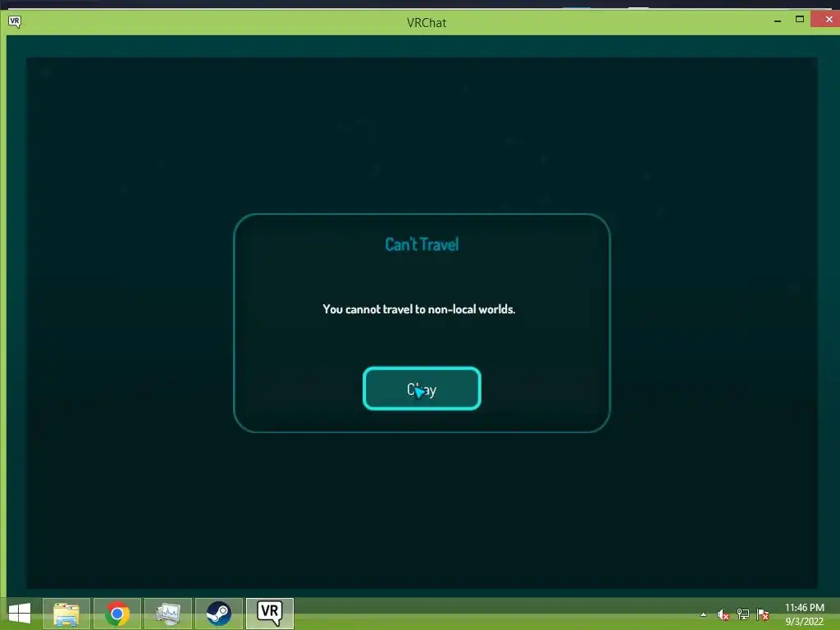Open File Explorer from the taskbar
840x630 pixels.
point(66,614)
